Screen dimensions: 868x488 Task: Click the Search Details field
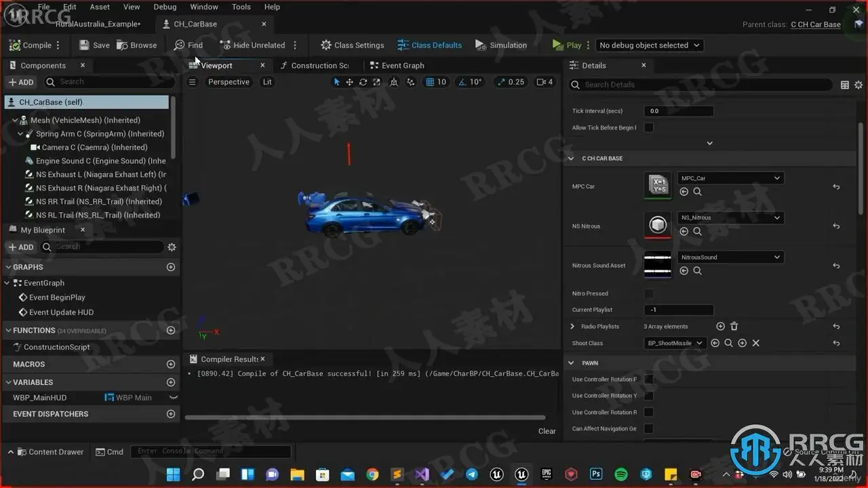point(700,85)
